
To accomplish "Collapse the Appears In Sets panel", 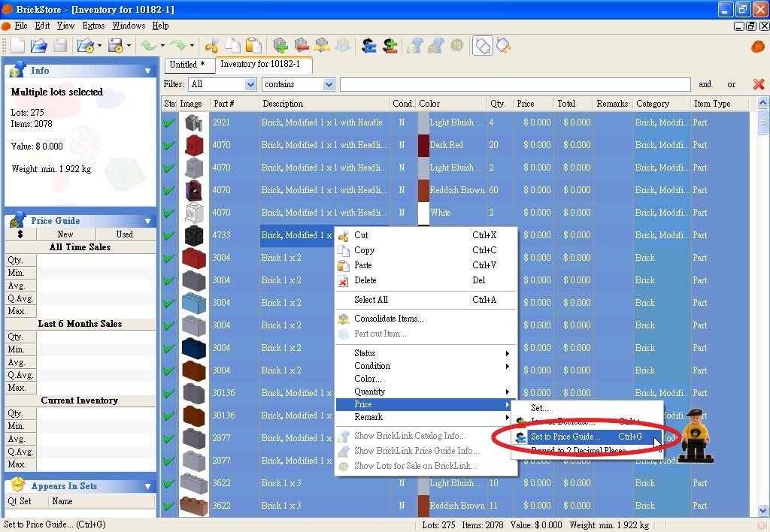I will pyautogui.click(x=147, y=487).
